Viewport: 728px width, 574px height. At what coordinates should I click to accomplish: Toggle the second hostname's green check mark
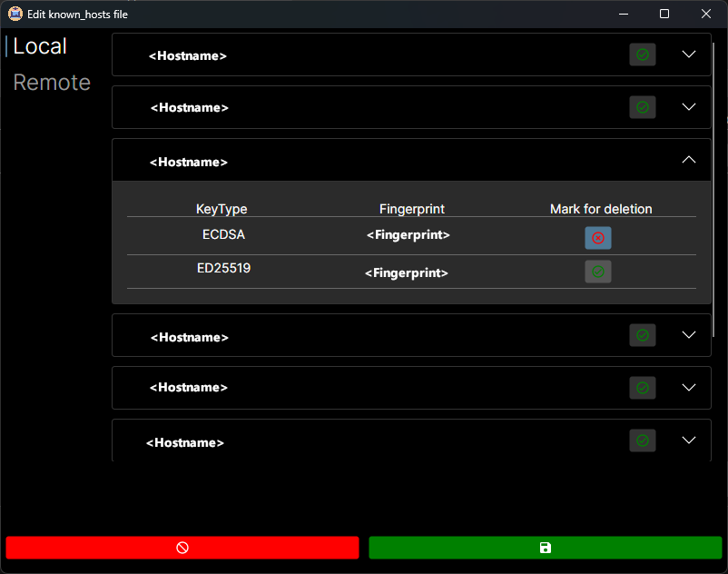tap(642, 107)
